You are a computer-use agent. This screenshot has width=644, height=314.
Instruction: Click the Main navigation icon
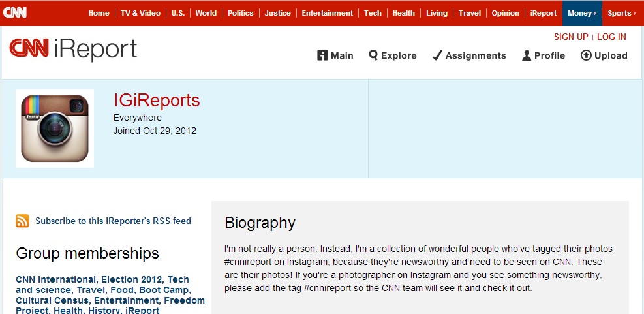coord(322,55)
